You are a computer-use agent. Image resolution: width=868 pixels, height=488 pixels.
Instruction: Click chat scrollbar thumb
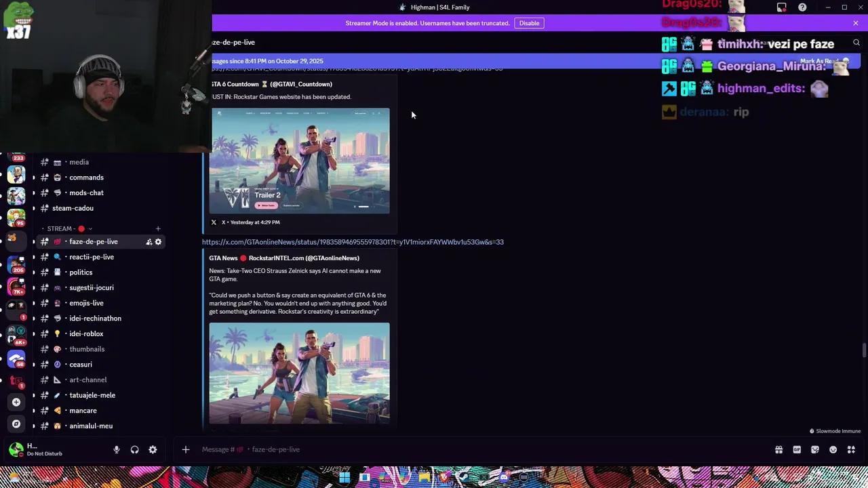863,350
